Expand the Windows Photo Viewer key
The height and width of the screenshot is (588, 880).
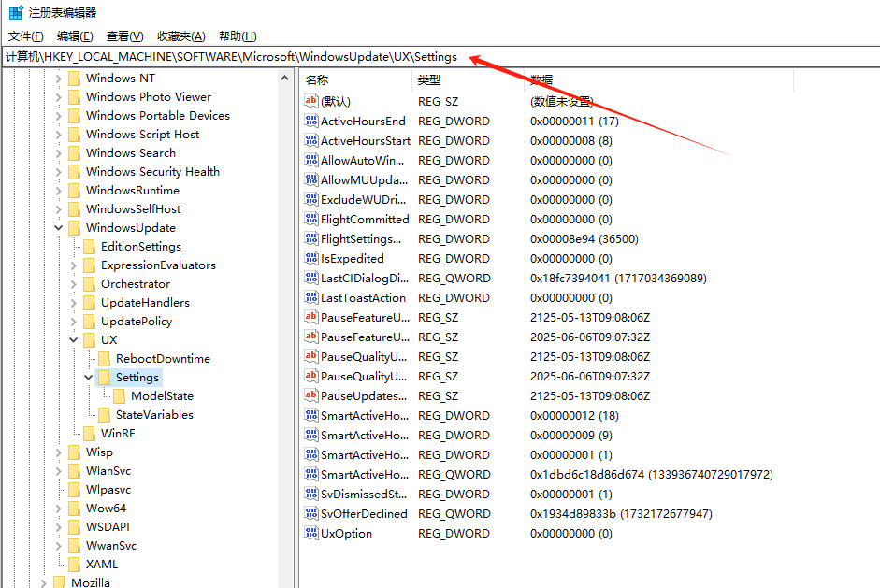(58, 97)
